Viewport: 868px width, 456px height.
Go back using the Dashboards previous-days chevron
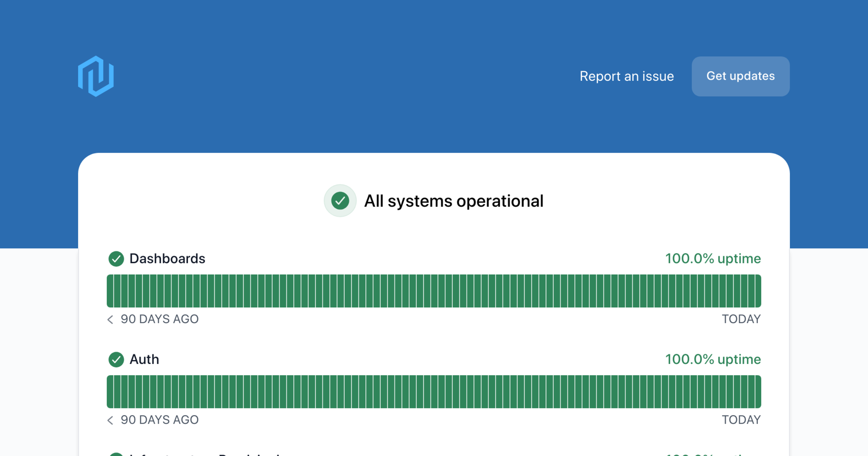pos(110,319)
